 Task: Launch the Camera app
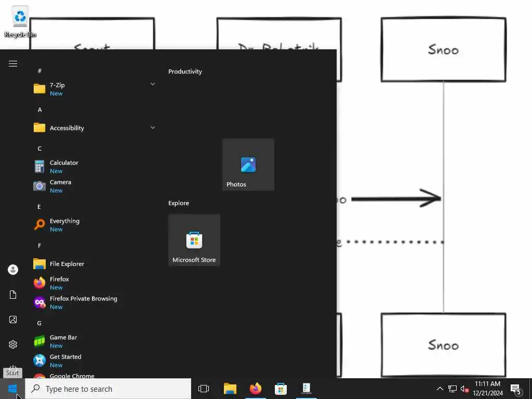[x=94, y=186]
